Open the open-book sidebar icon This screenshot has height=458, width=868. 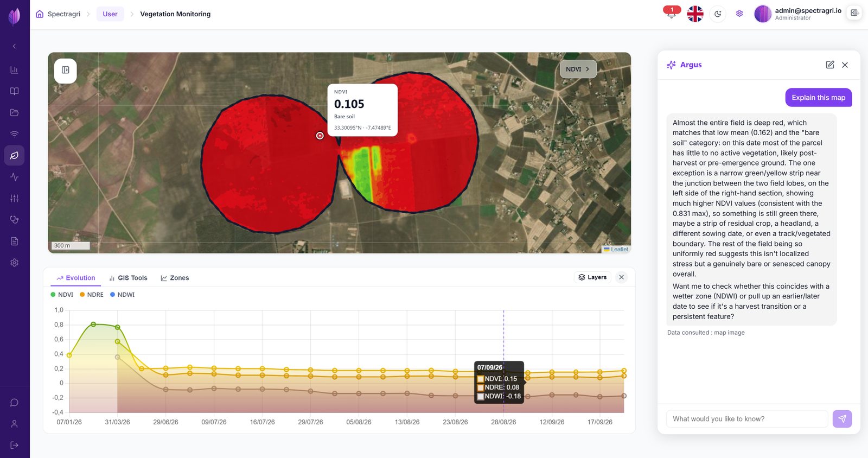coord(15,91)
